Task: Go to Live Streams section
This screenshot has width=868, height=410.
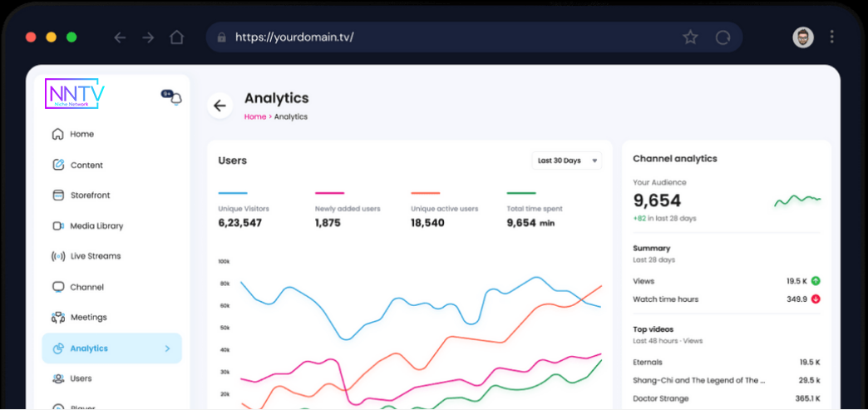Action: coord(95,256)
